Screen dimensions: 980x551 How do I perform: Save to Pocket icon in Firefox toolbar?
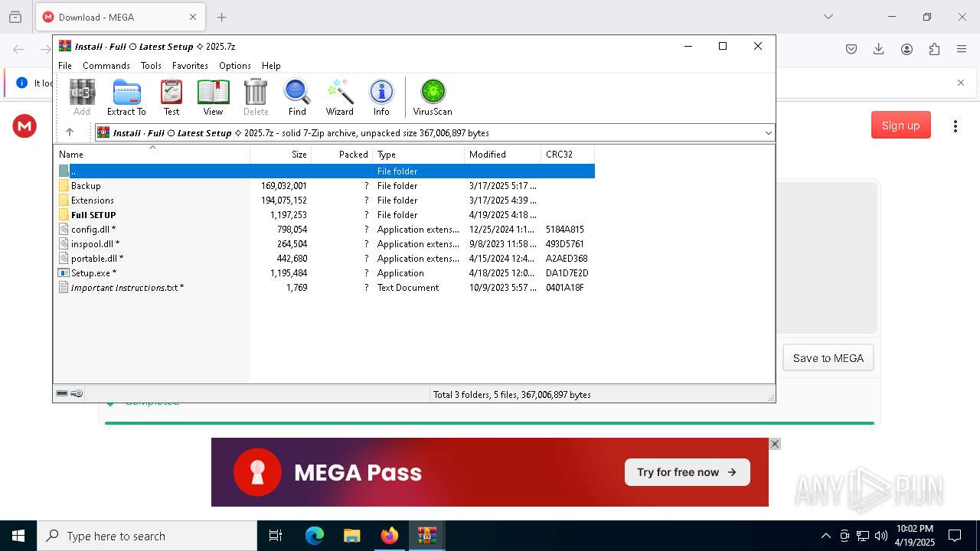point(851,49)
